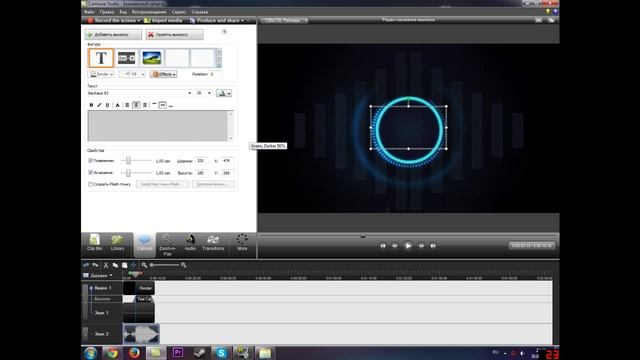Click the Split icon on timeline toolbar

tap(133, 265)
